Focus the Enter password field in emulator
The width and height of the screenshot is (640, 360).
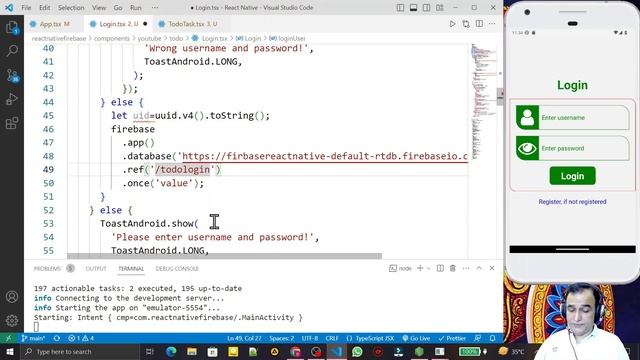584,148
